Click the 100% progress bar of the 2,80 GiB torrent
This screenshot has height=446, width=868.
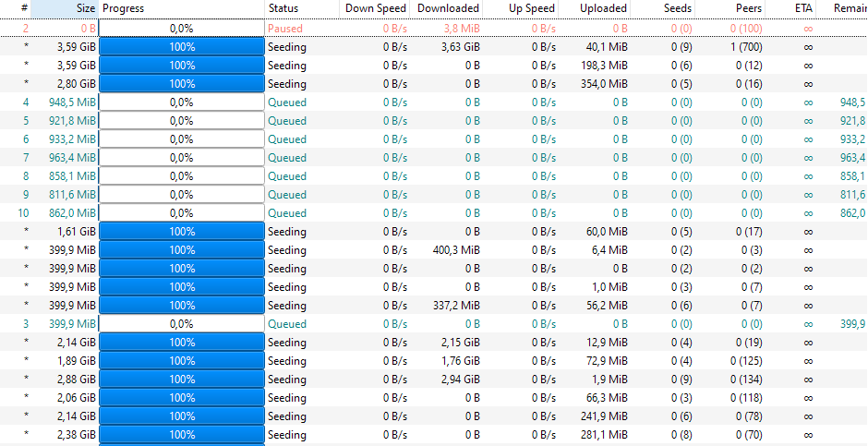[182, 83]
